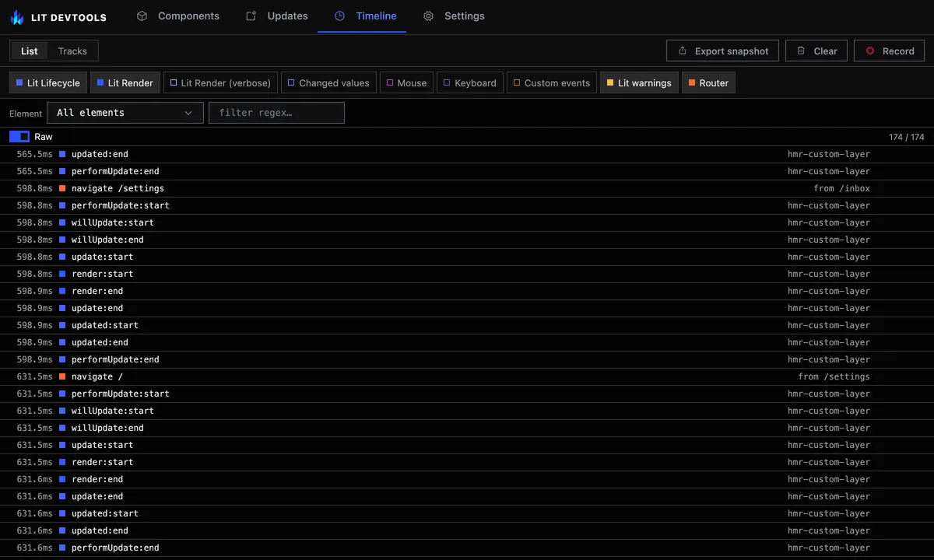Select render:start row at 598.8ms
Viewport: 934px width, 560px height.
[467, 274]
